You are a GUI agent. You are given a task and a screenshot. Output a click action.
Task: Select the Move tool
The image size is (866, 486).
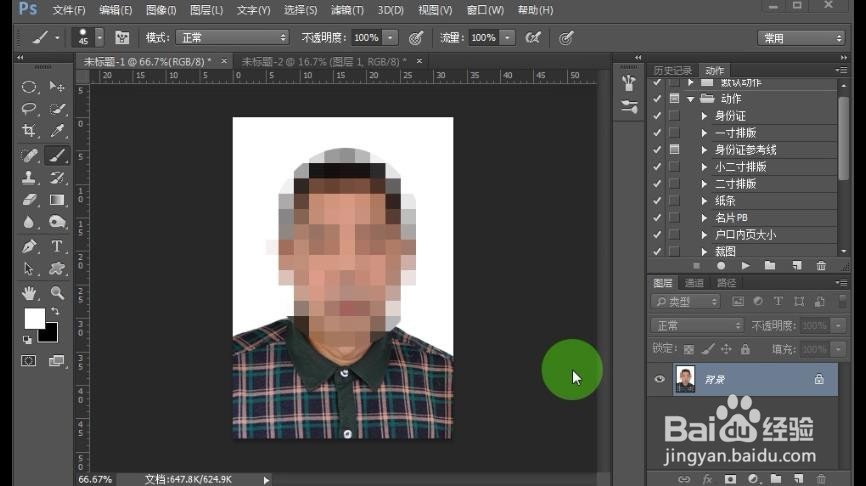tap(56, 87)
